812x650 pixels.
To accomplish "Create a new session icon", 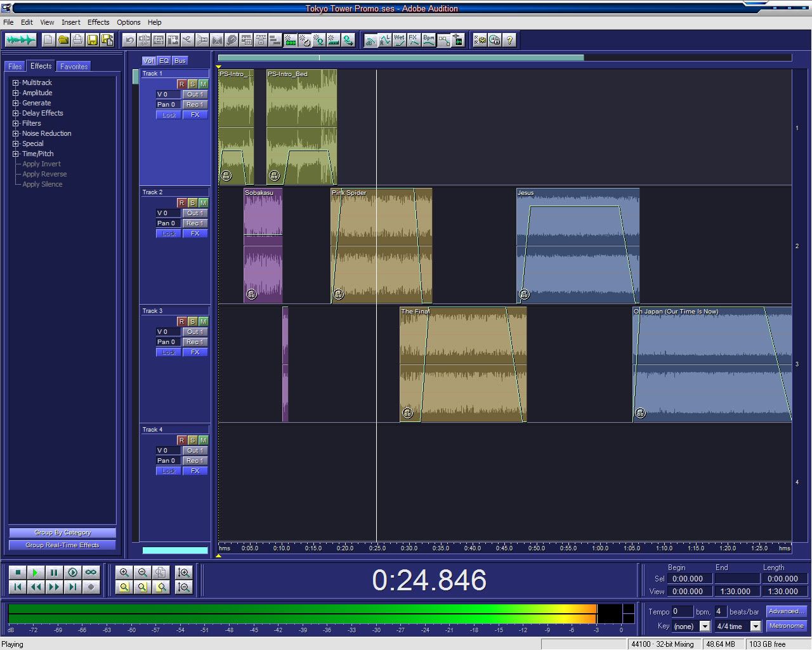I will point(48,40).
